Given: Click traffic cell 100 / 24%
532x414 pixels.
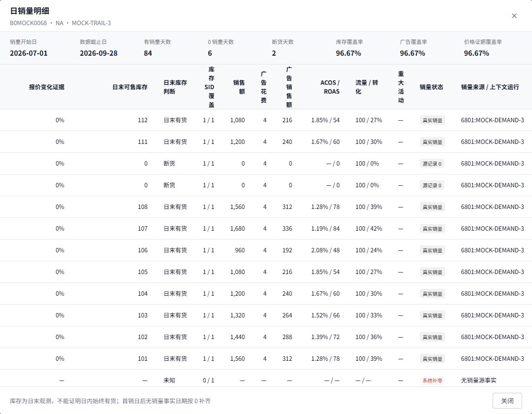Looking at the screenshot, I should pos(369,250).
